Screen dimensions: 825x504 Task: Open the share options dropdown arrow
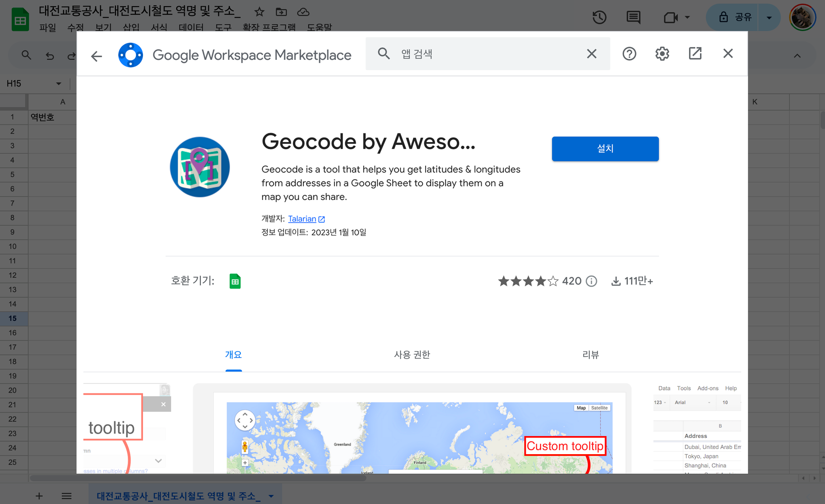pos(769,18)
